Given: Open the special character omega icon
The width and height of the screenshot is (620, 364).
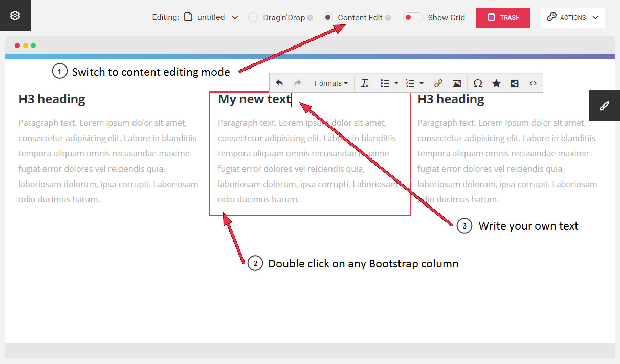Looking at the screenshot, I should [477, 83].
